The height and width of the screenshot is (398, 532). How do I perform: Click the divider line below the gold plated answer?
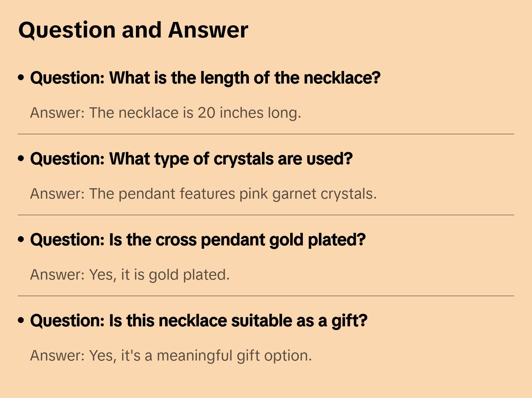tap(266, 296)
